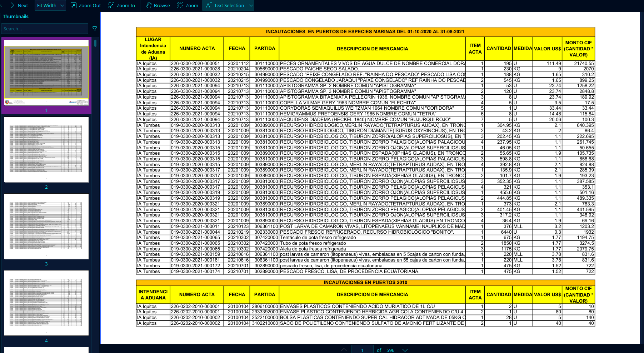Image resolution: width=644 pixels, height=353 pixels.
Task: Expand the Text Selection tool dropdown arrow
Action: click(251, 5)
